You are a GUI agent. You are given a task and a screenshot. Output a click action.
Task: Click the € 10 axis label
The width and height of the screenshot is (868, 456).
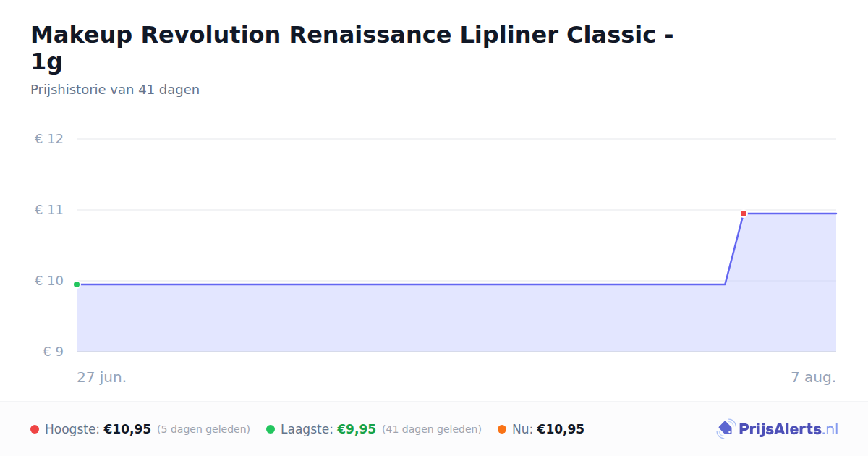click(49, 281)
